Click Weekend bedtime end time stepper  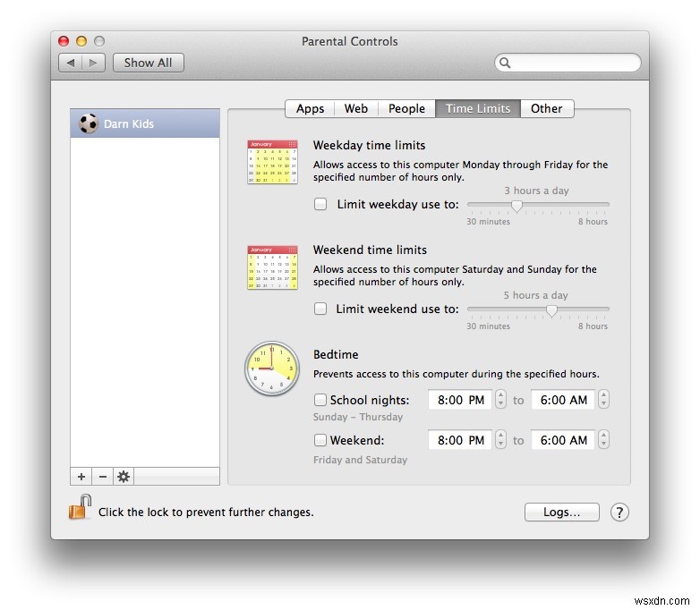tap(603, 439)
